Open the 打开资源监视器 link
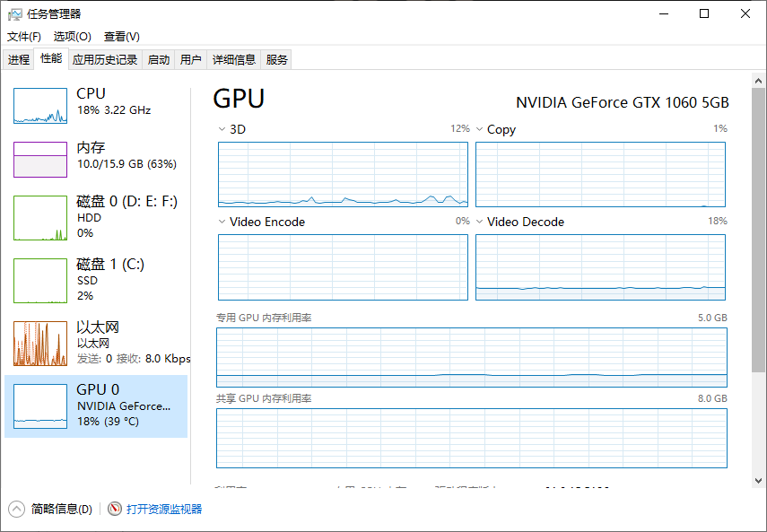 164,509
